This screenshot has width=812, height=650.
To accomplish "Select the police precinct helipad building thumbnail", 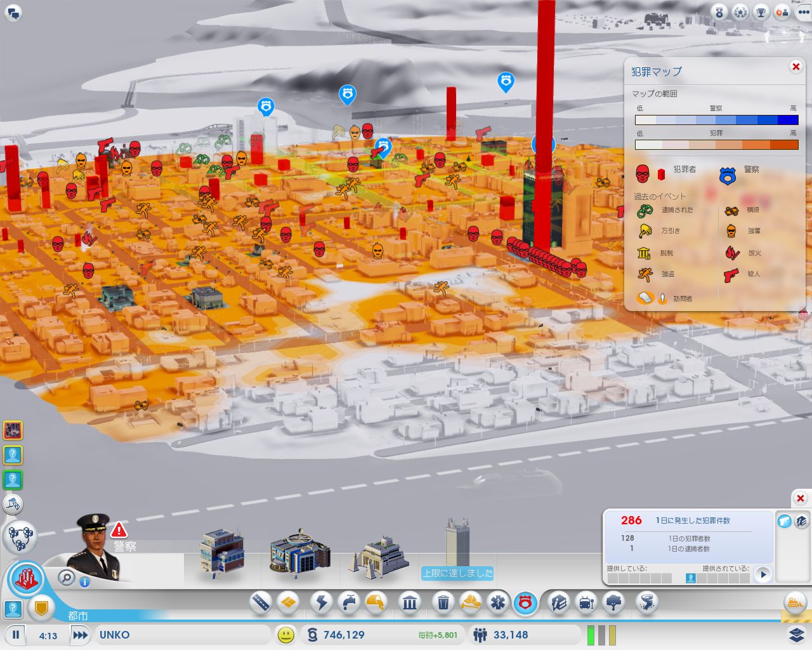I will pos(299,552).
